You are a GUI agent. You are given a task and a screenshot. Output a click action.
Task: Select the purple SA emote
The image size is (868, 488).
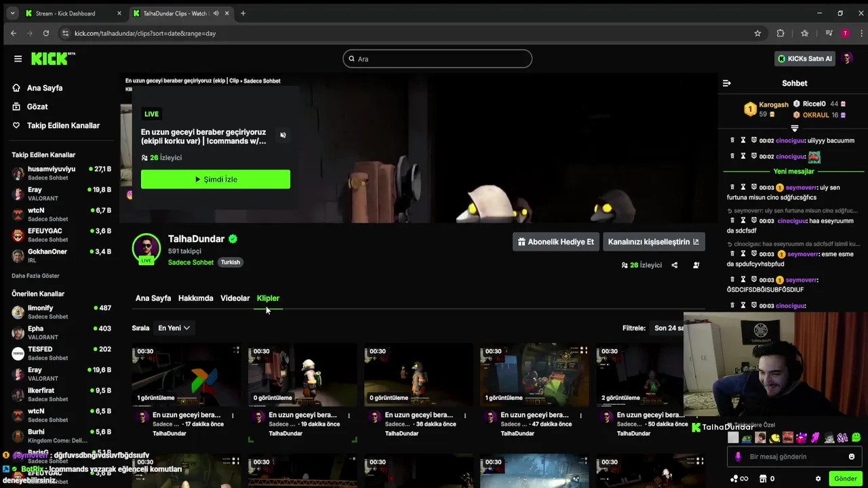point(842,438)
